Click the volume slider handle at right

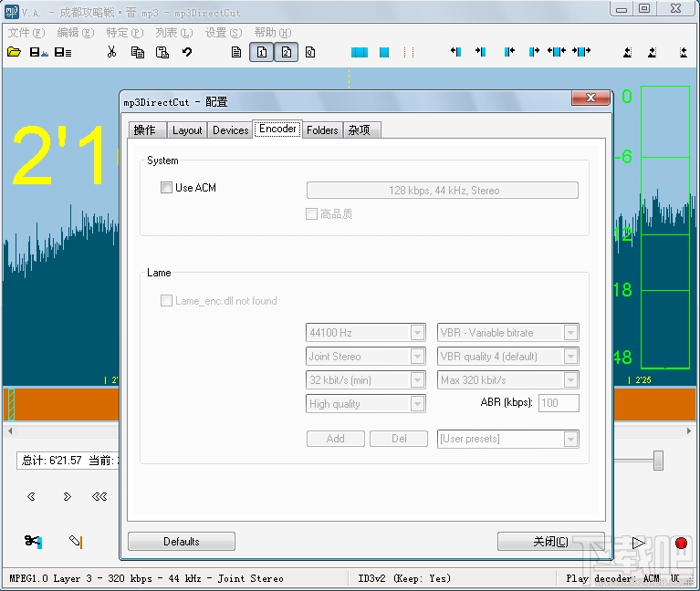click(658, 461)
